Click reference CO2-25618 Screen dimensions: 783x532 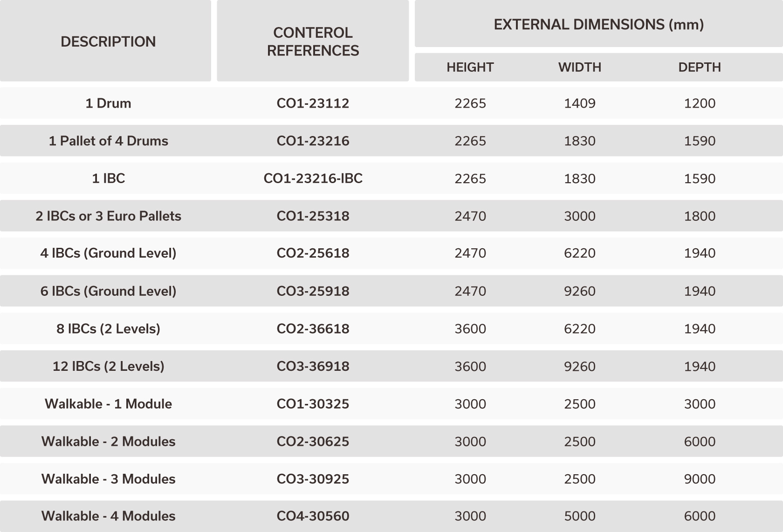tap(313, 253)
